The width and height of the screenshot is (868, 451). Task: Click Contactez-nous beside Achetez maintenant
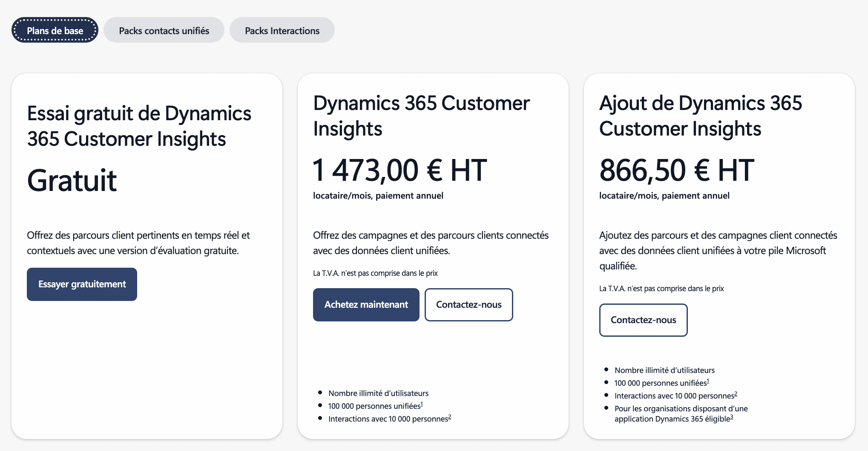pos(468,305)
